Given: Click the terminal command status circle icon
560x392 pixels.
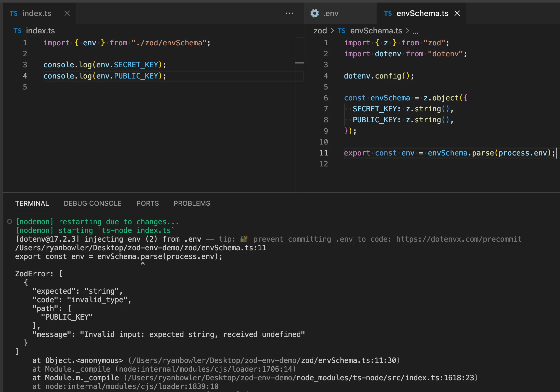Looking at the screenshot, I should tap(10, 221).
